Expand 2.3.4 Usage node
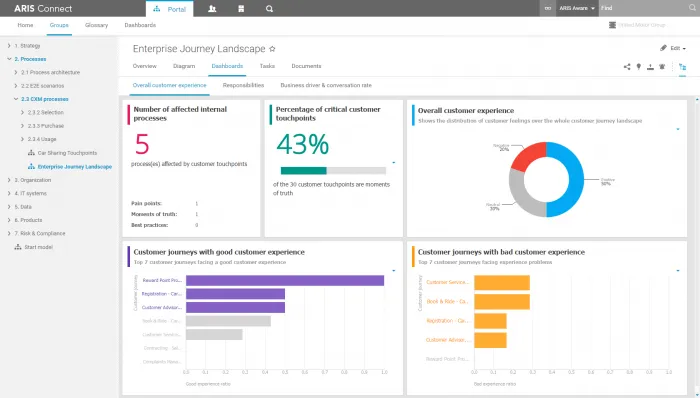This screenshot has width=700, height=398. pos(22,139)
